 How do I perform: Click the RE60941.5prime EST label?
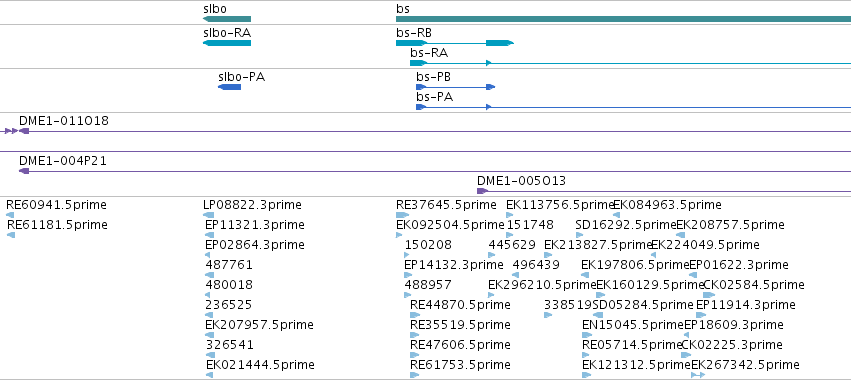[x=56, y=205]
